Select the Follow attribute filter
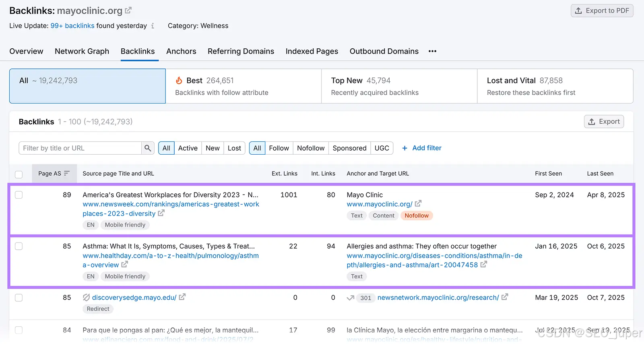The image size is (644, 344). [x=279, y=148]
